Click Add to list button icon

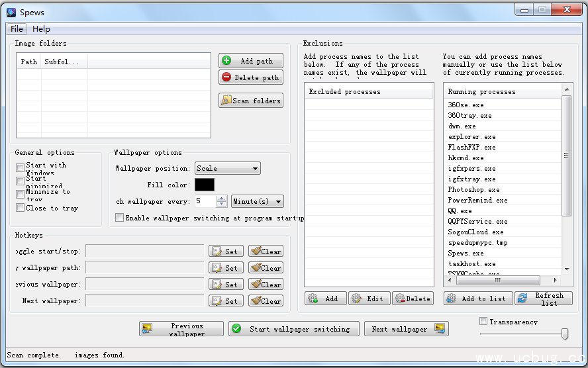point(452,299)
